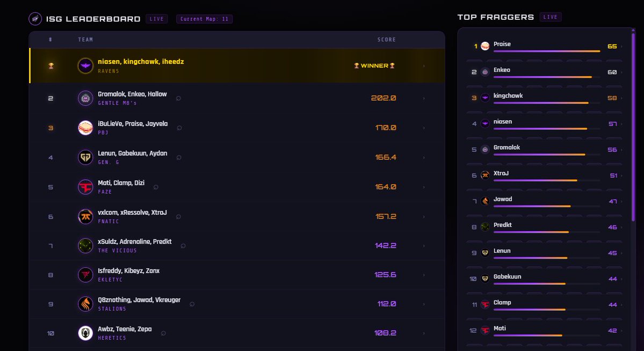This screenshot has width=644, height=351.
Task: Expand The Vicious row chevron
Action: coord(424,245)
